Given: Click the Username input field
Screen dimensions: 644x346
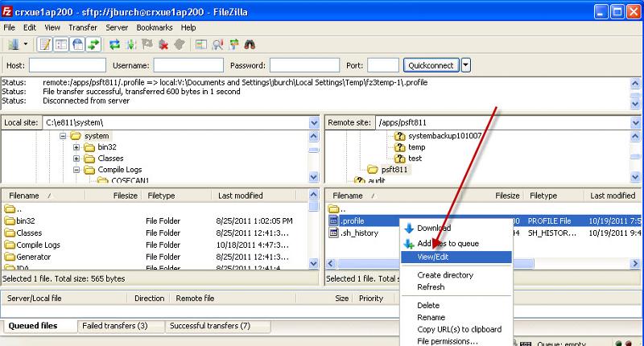Looking at the screenshot, I should pyautogui.click(x=188, y=65).
